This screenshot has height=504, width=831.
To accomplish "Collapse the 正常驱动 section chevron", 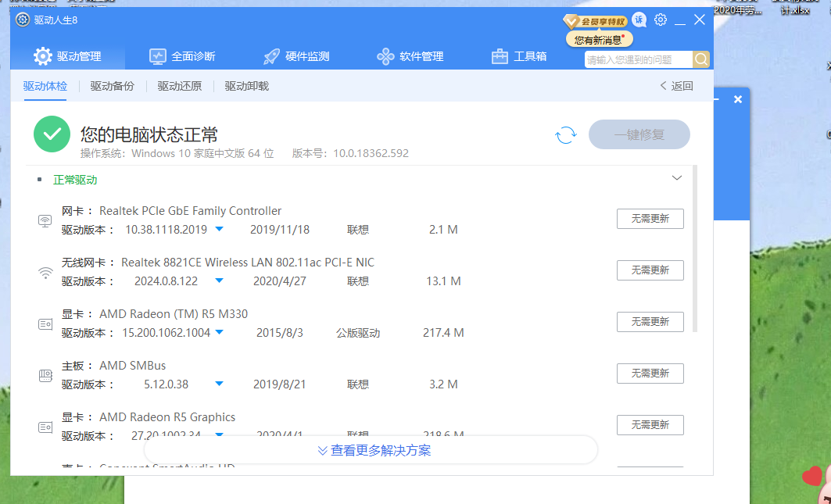I will pyautogui.click(x=677, y=178).
